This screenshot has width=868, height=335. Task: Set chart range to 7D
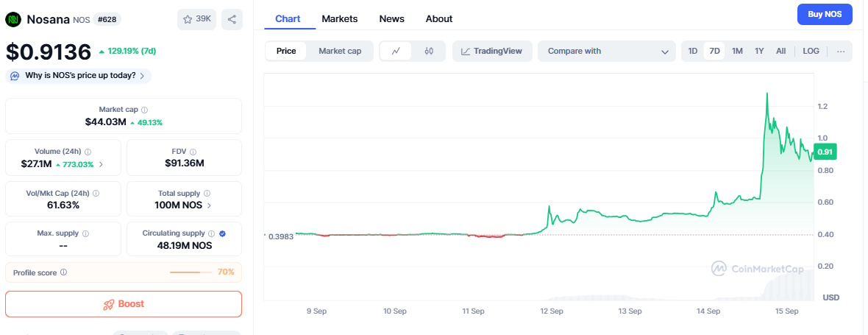[715, 51]
